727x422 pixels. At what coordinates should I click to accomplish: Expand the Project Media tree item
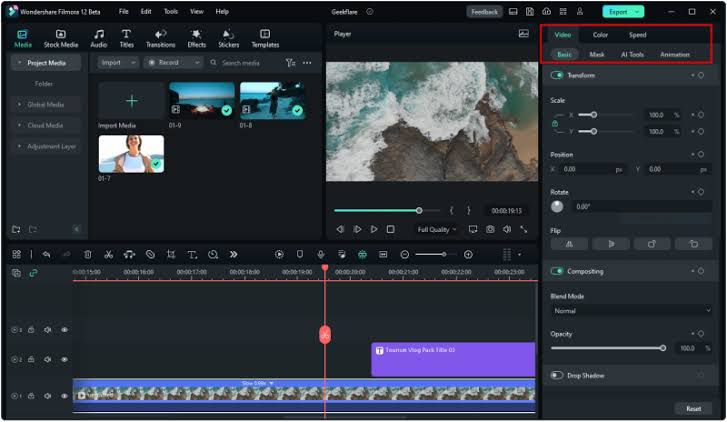tap(19, 63)
